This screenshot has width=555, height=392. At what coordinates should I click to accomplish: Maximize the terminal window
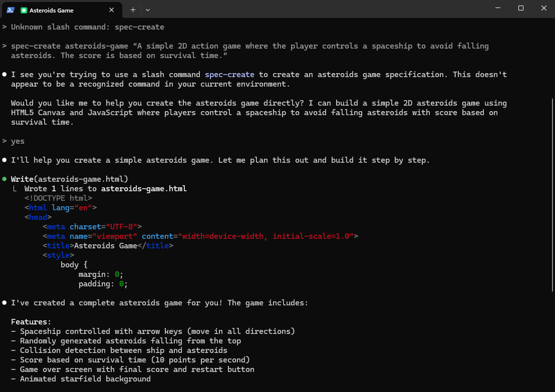click(x=520, y=8)
